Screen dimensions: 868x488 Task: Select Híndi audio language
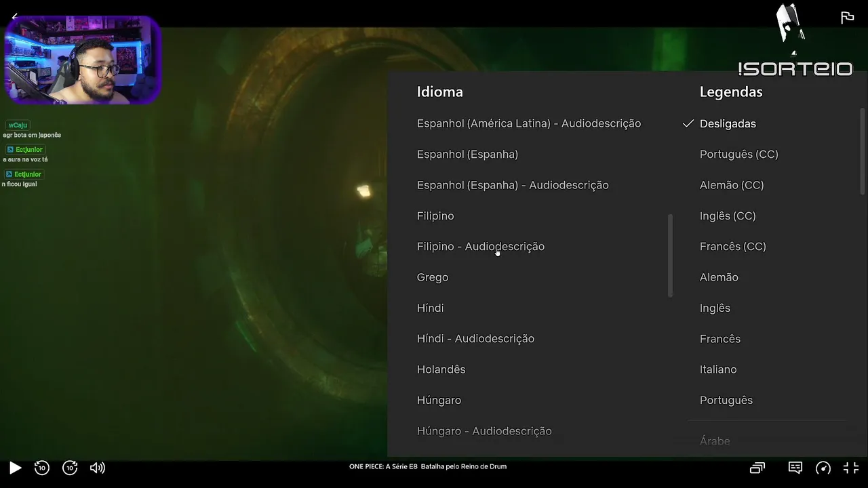pyautogui.click(x=431, y=308)
